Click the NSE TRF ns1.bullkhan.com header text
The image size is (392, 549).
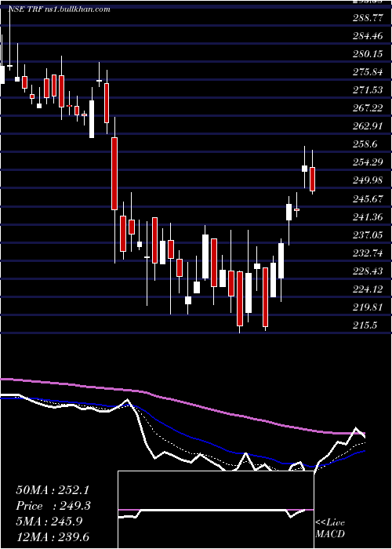(59, 9)
